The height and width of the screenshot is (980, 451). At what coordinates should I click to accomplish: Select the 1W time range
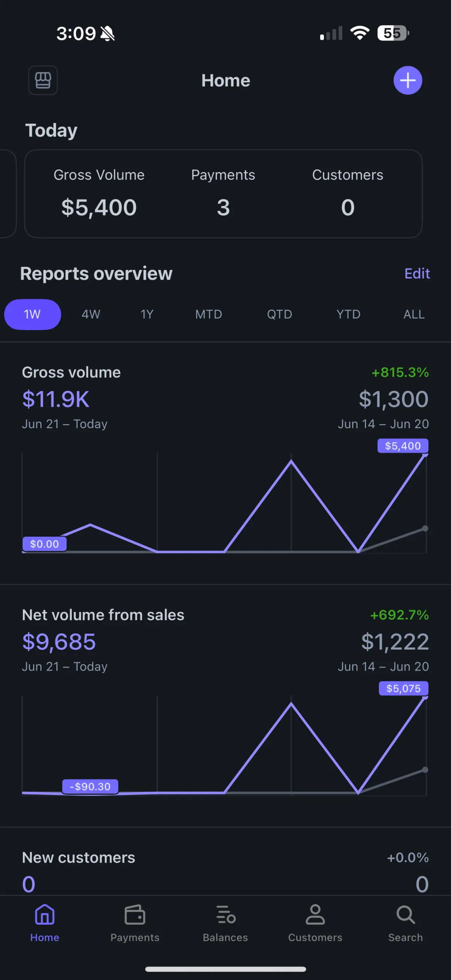click(32, 314)
